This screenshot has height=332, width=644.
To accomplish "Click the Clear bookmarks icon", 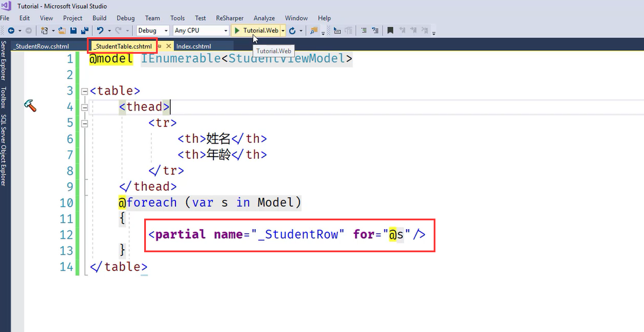I will [x=425, y=30].
